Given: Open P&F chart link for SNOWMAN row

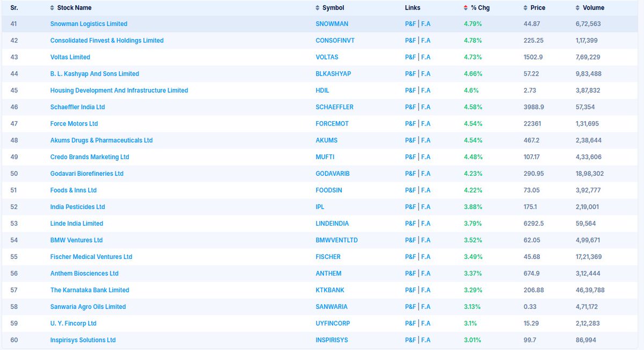Looking at the screenshot, I should click(411, 24).
